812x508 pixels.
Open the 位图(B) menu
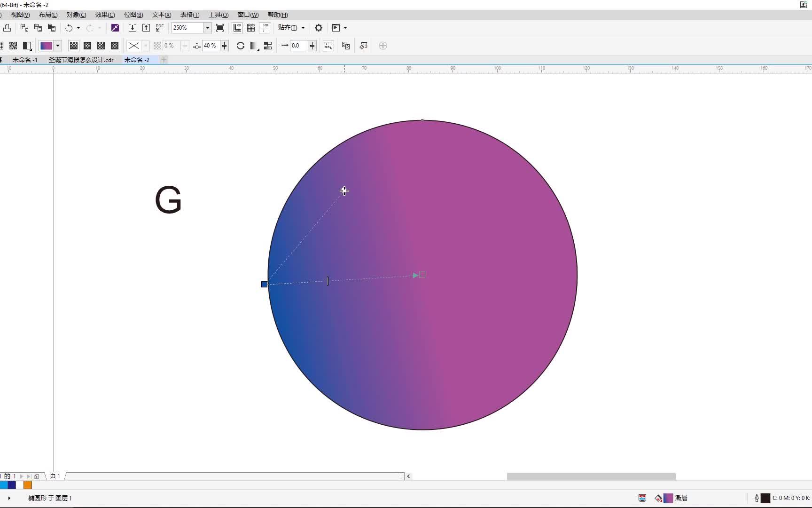click(133, 15)
